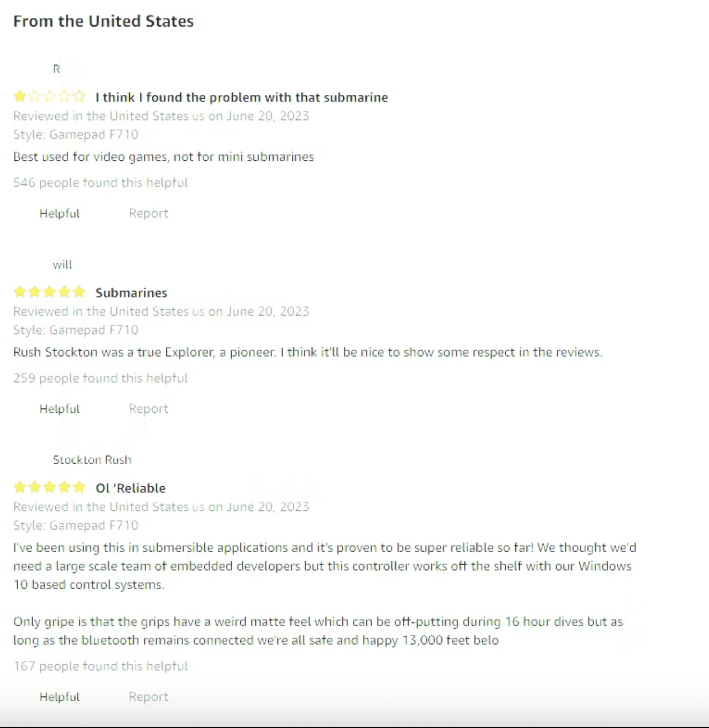Report the Ol 'Reliable review

click(149, 697)
